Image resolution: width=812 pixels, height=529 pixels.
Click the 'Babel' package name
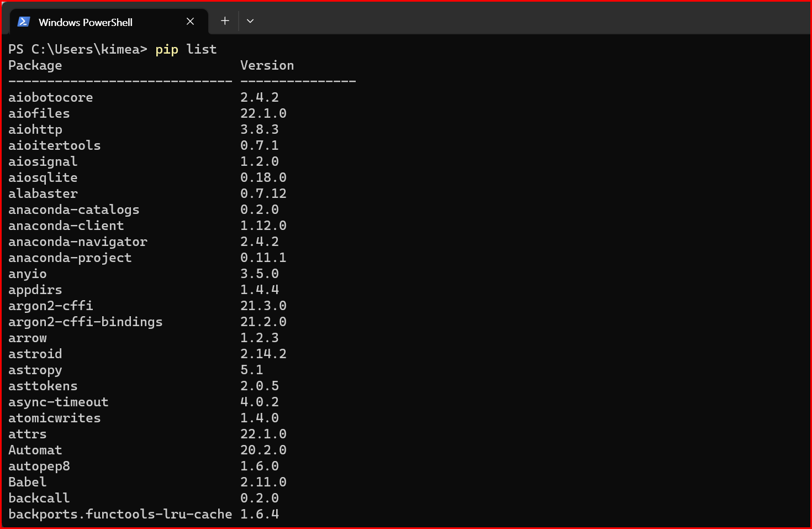point(27,482)
